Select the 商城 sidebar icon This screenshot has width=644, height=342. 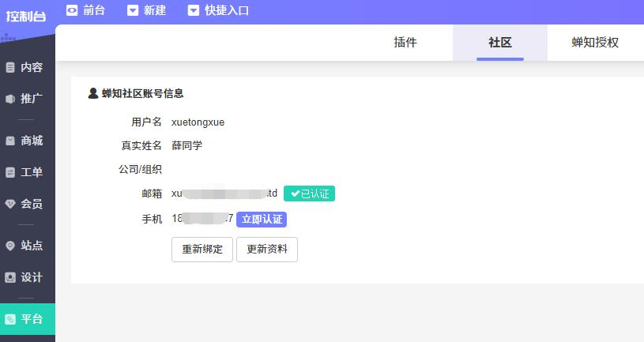pos(10,141)
